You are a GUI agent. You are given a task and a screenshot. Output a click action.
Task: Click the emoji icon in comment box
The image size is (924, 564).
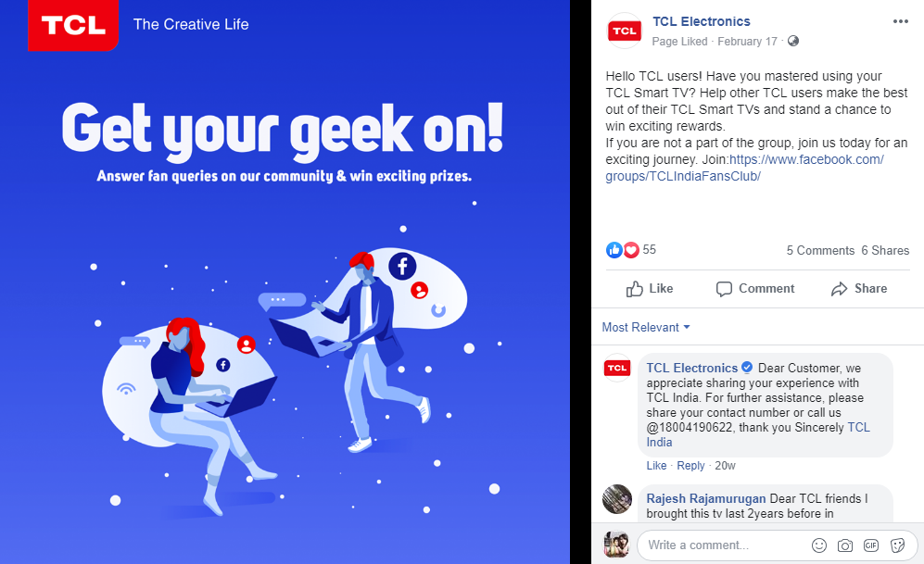click(819, 545)
